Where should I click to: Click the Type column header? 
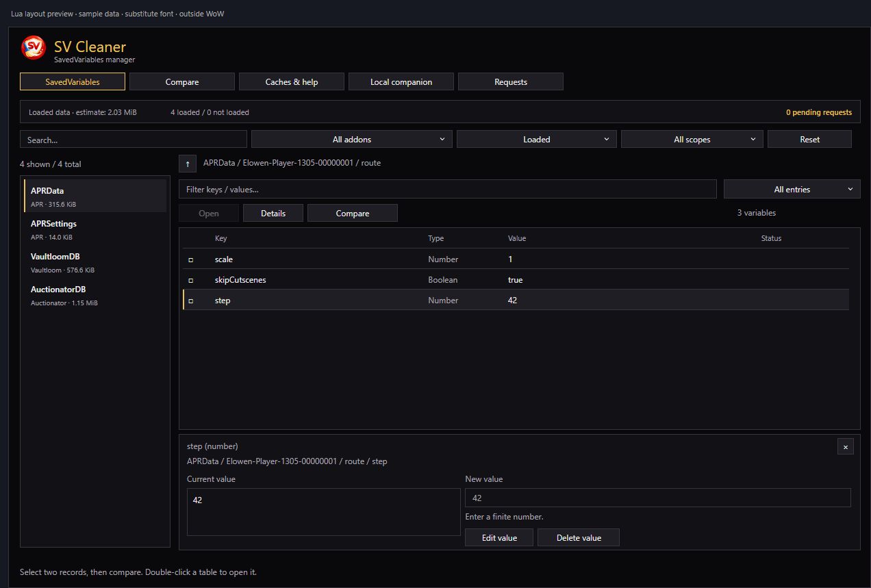point(436,238)
